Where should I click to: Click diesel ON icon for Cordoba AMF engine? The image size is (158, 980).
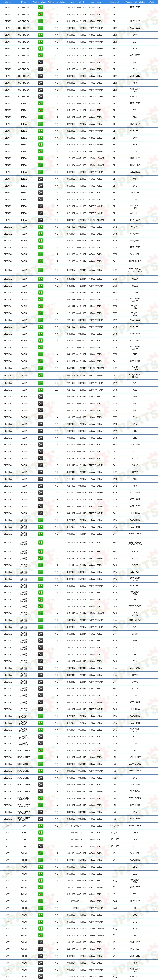[x=40, y=62]
